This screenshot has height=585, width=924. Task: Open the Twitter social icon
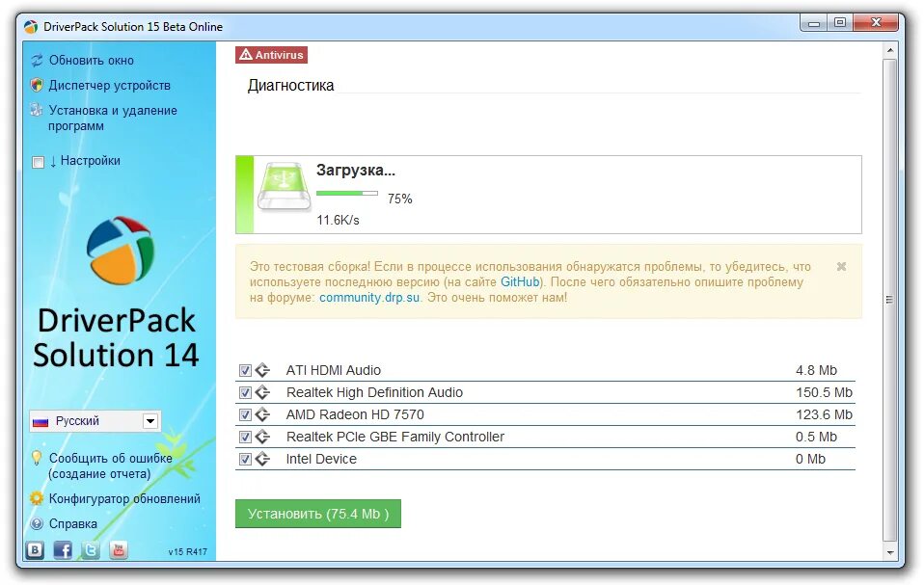point(91,549)
